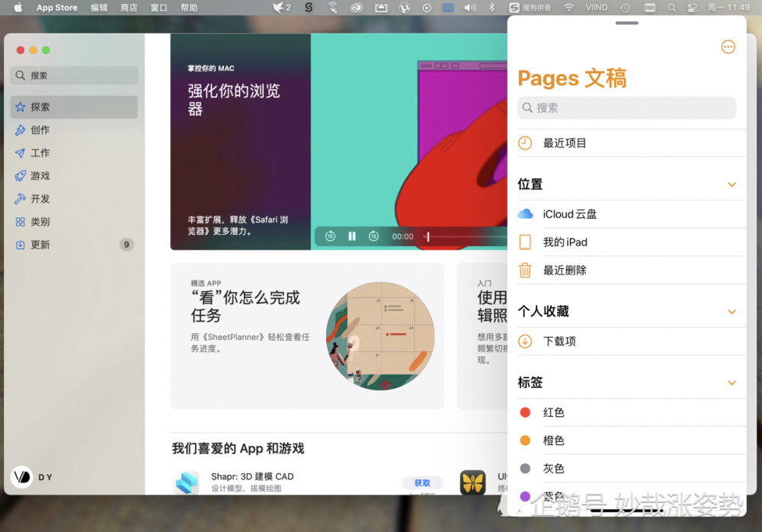Click the orange tag color dot
Viewport: 762px width, 532px height.
tap(525, 441)
